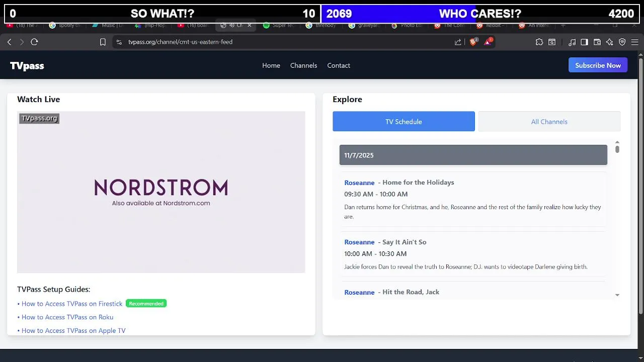
Task: Click the browser forward arrow
Action: click(22, 42)
